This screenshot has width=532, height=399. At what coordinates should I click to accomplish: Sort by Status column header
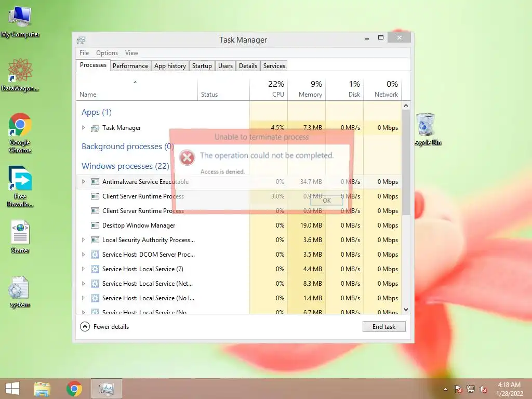pos(223,89)
